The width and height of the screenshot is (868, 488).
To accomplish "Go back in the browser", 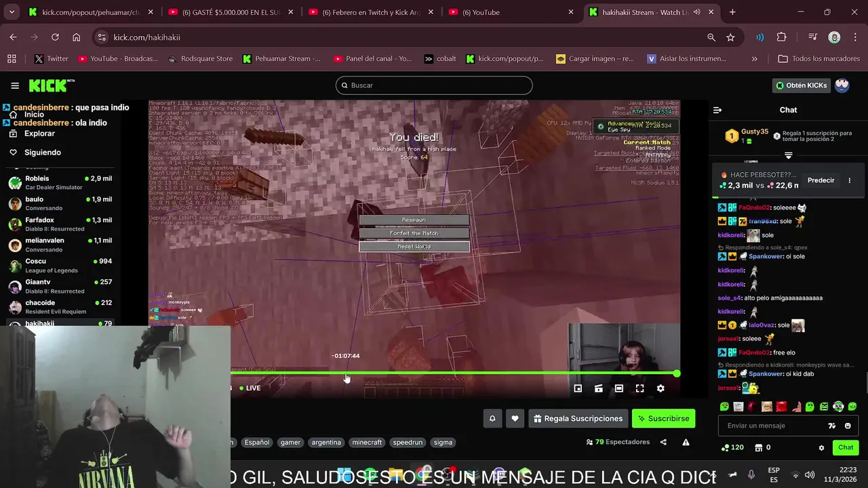I will pyautogui.click(x=14, y=37).
